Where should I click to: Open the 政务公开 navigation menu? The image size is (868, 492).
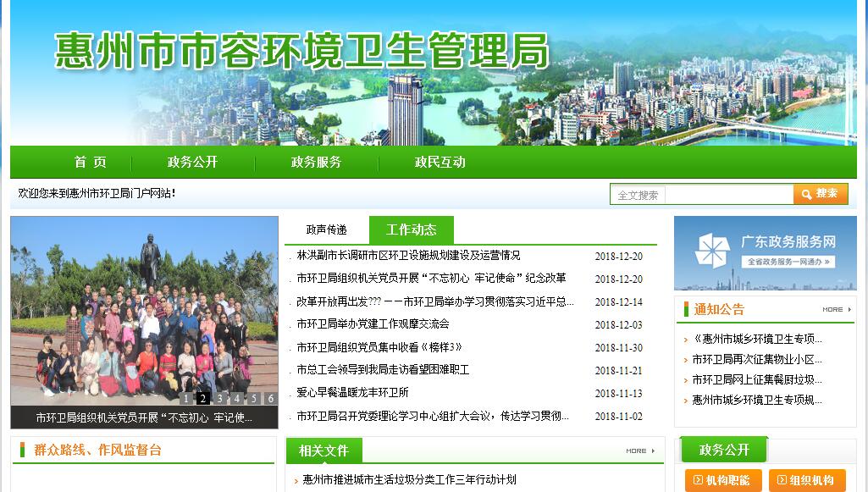coord(192,162)
